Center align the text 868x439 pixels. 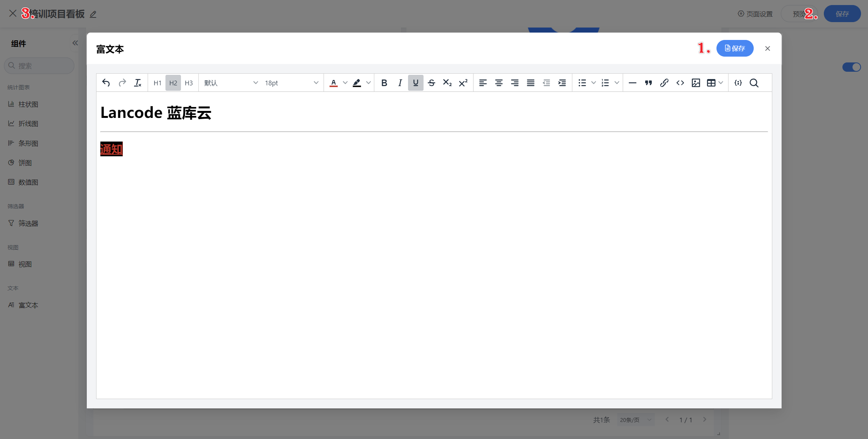coord(499,83)
